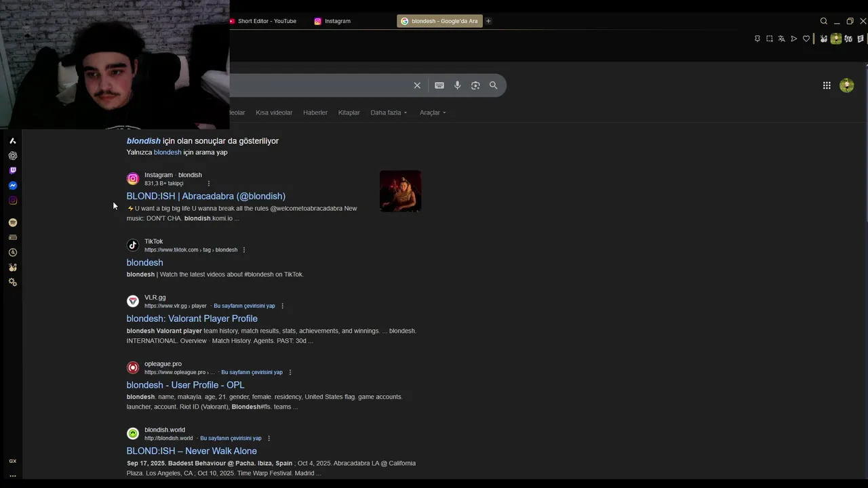The image size is (868, 488).
Task: Open Haberler search filter
Action: click(315, 113)
